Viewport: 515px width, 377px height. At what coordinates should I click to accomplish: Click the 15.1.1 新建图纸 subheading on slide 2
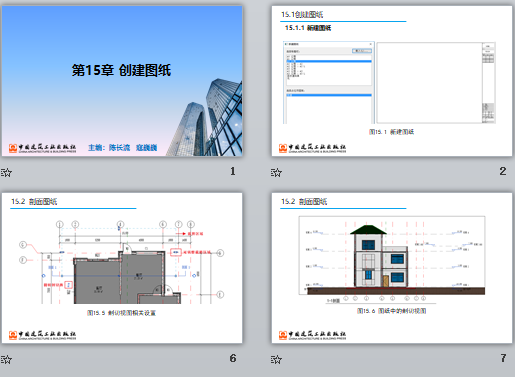coord(308,28)
